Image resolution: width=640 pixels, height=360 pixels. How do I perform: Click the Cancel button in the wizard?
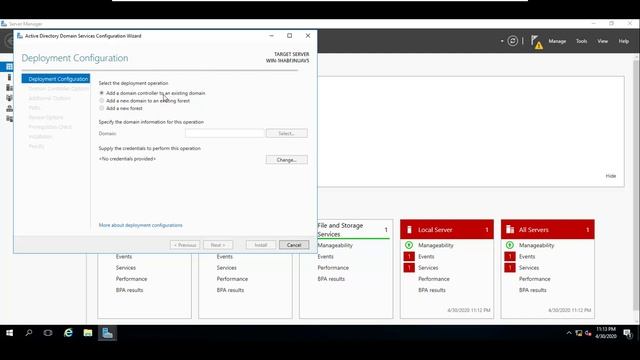click(x=294, y=245)
